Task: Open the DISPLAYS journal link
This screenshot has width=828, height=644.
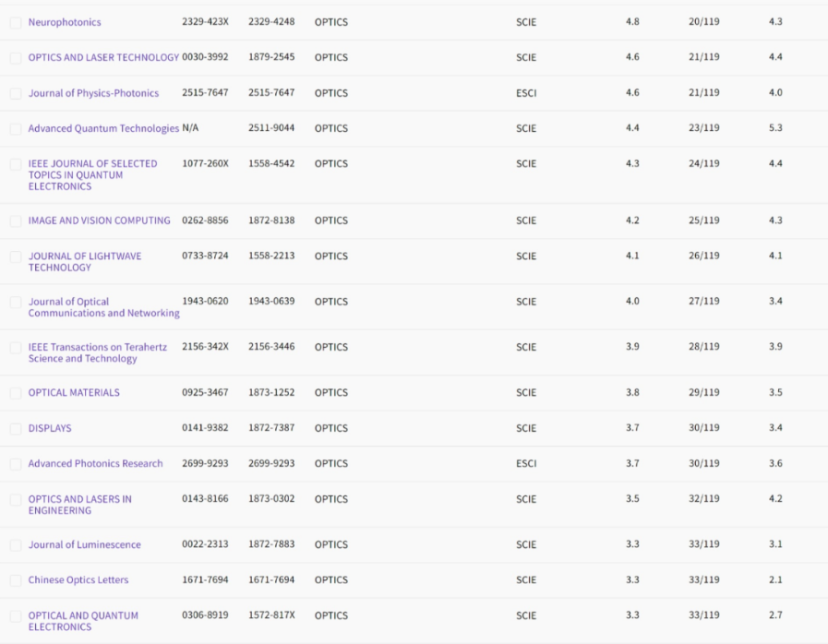Action: [x=50, y=428]
